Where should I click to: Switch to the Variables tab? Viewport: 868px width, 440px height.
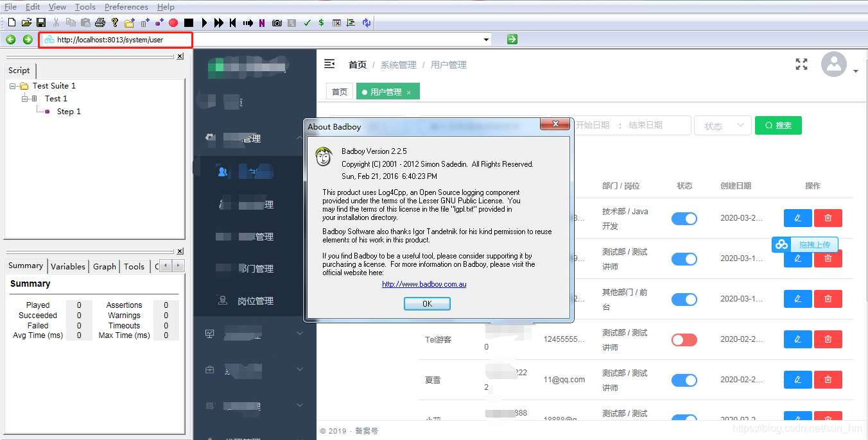point(68,266)
